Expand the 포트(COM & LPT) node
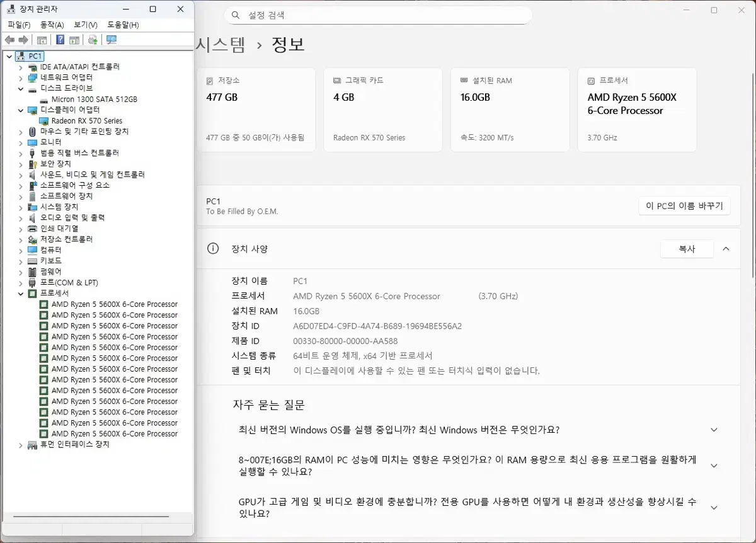Screen dimensions: 756x543 pyautogui.click(x=21, y=283)
